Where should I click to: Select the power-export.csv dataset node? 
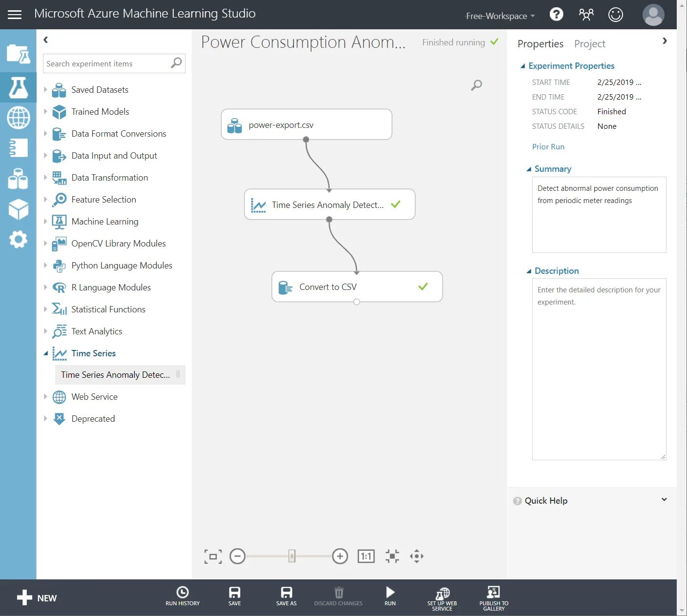click(x=307, y=124)
